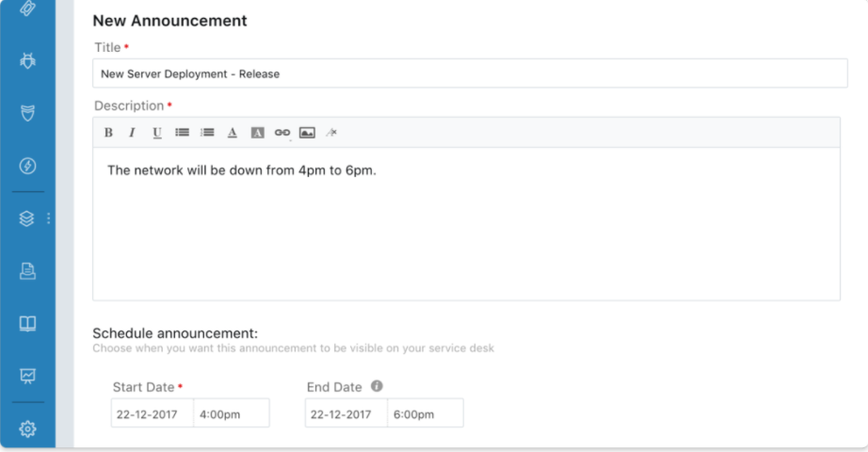Insert a numbered list
Viewport: 868px width, 452px height.
click(x=208, y=133)
